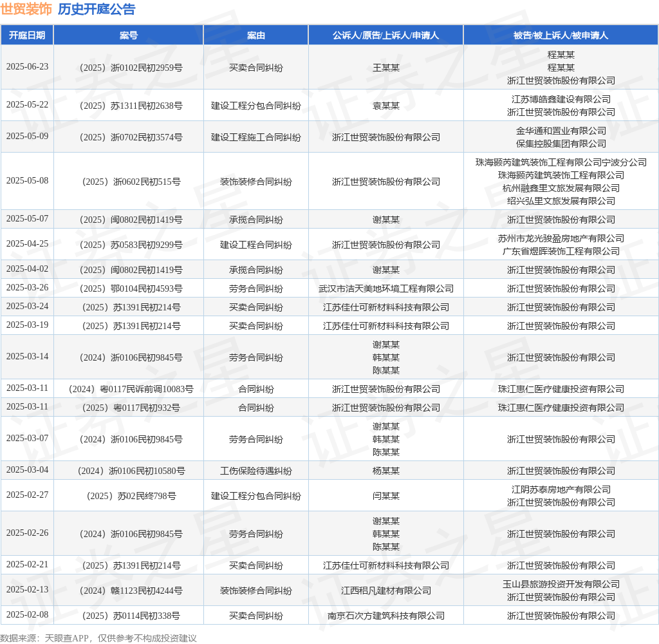Click the 世贸装饰 title text
Image resolution: width=659 pixels, height=644 pixels.
coord(26,9)
